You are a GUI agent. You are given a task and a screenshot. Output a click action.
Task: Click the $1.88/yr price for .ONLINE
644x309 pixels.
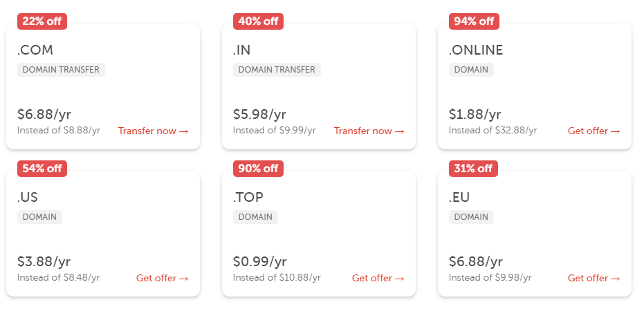(x=475, y=114)
